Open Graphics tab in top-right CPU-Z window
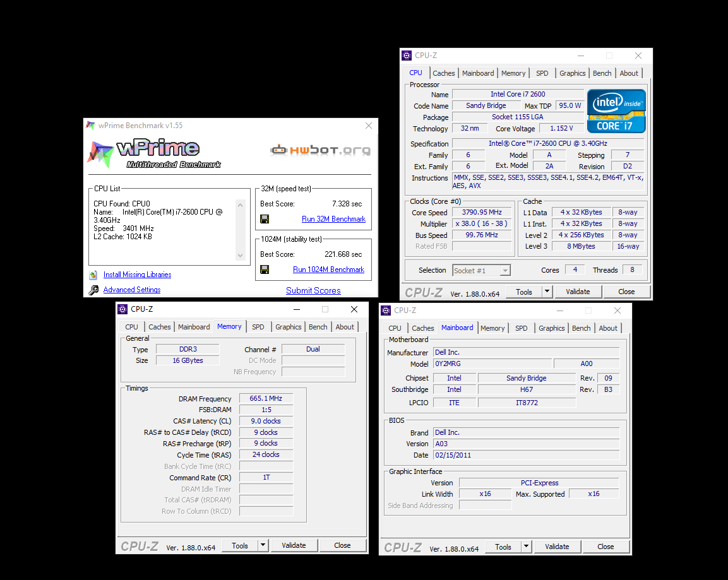Viewport: 728px width, 580px height. click(x=572, y=73)
